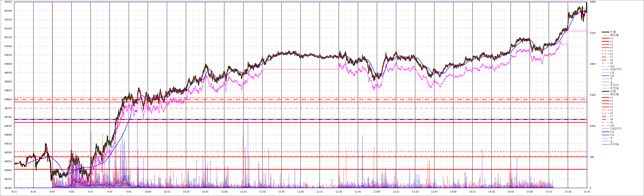Click the dark purple L11 legend swatch

(x=606, y=132)
